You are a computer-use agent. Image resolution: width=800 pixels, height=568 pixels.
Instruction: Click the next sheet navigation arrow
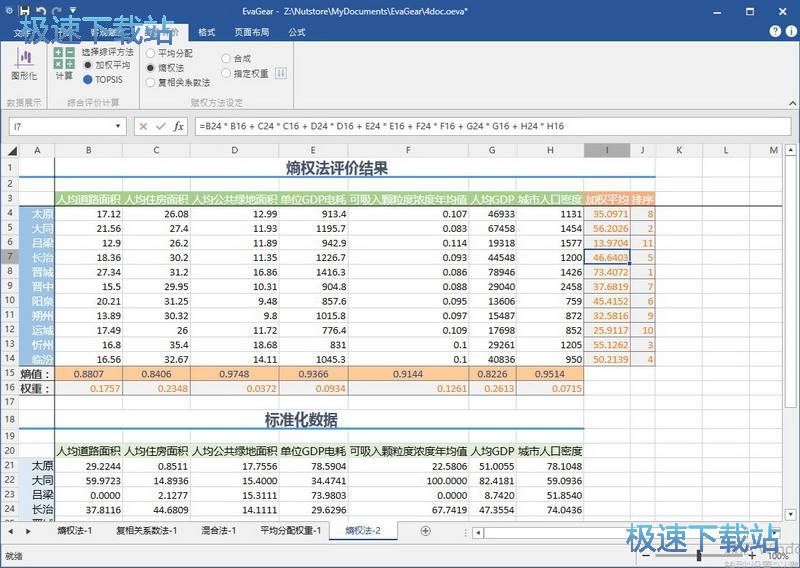tap(28, 531)
